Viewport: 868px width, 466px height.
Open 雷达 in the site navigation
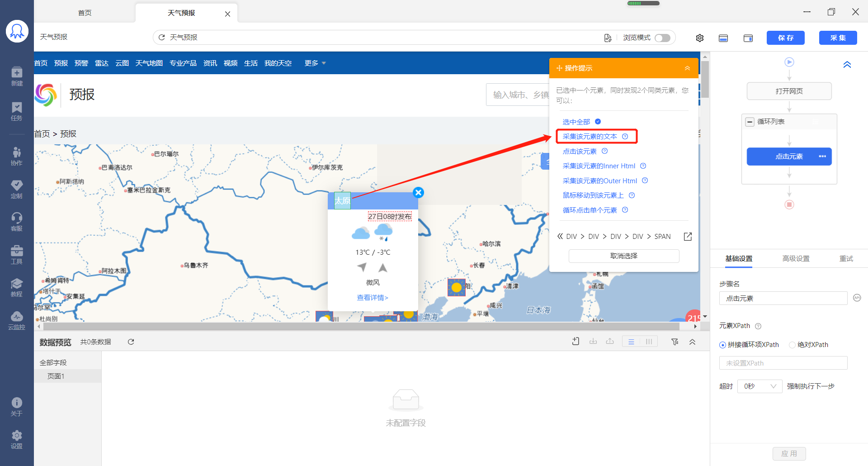click(x=101, y=63)
